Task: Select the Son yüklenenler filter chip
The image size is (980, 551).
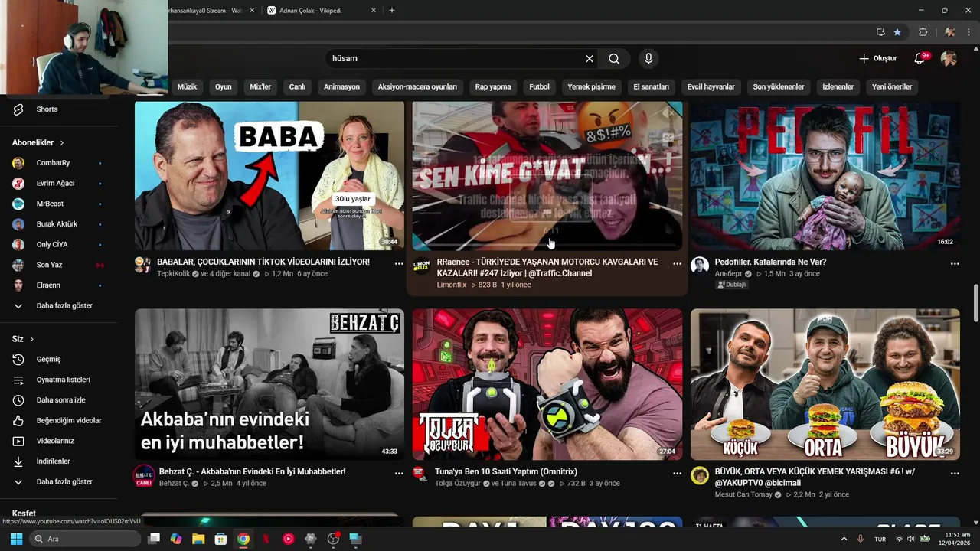Action: click(x=779, y=86)
